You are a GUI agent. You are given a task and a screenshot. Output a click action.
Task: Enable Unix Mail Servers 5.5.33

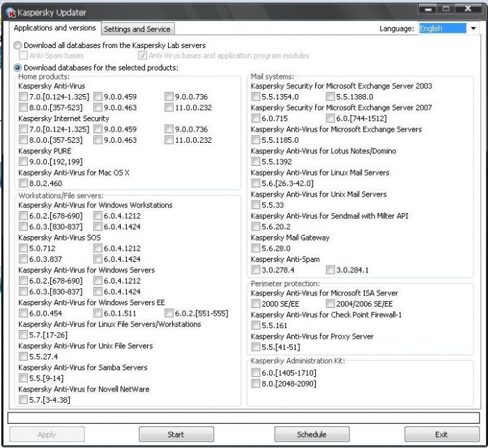pyautogui.click(x=256, y=205)
